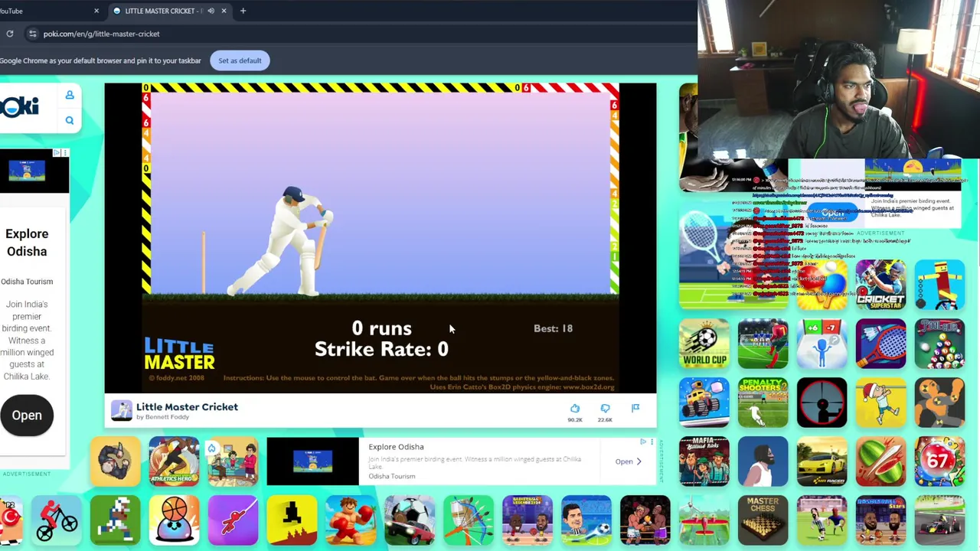Open the yellow car MR Racer game
The width and height of the screenshot is (980, 551).
click(x=822, y=461)
